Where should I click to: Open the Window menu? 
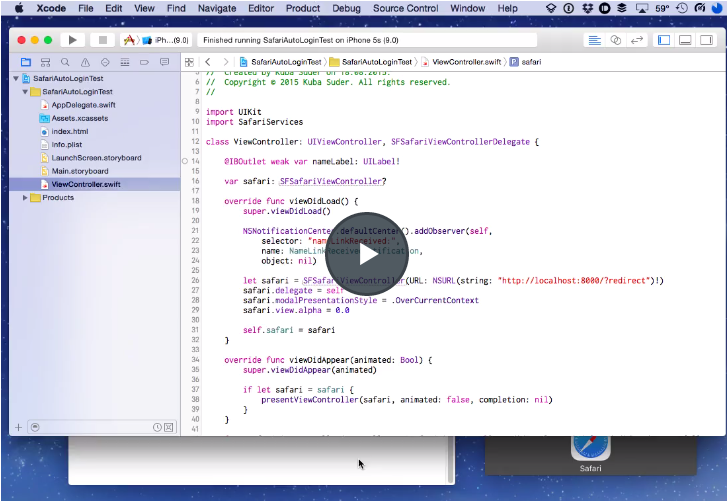(468, 8)
